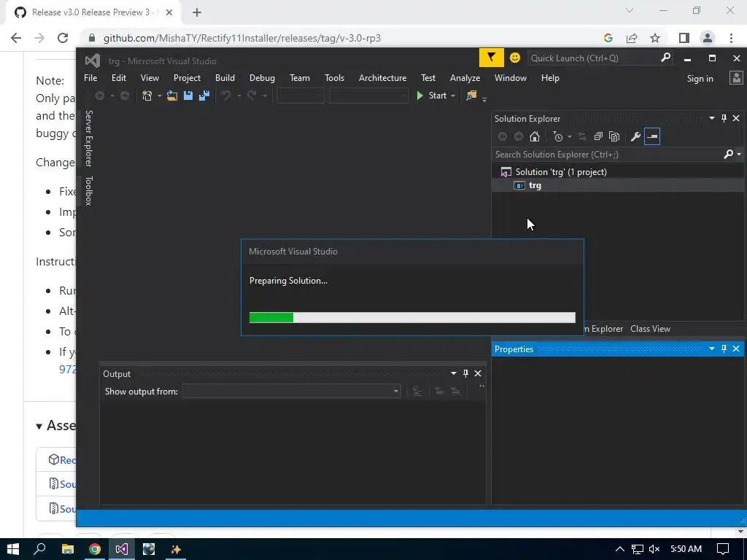Image resolution: width=747 pixels, height=560 pixels.
Task: Click the Undo arrow icon
Action: click(226, 96)
